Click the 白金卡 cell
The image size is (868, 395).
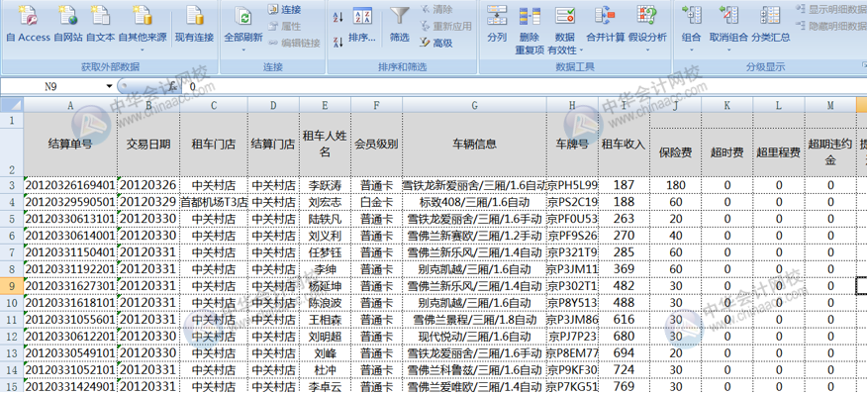pyautogui.click(x=376, y=202)
